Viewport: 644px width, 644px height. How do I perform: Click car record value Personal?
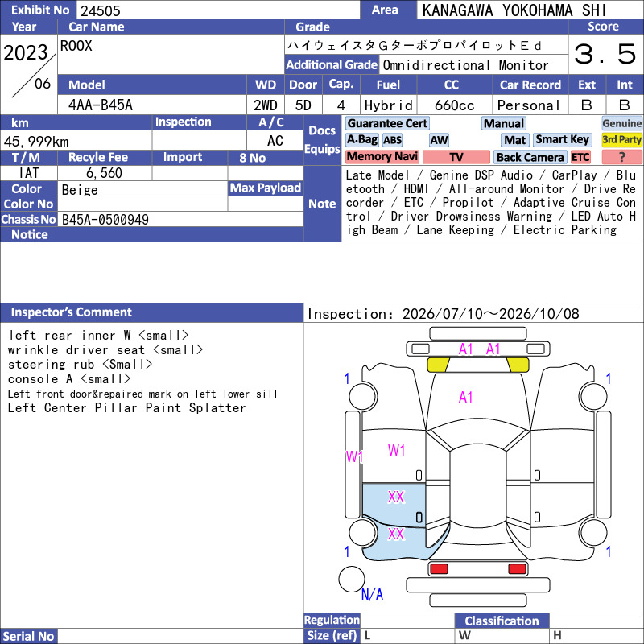click(529, 105)
